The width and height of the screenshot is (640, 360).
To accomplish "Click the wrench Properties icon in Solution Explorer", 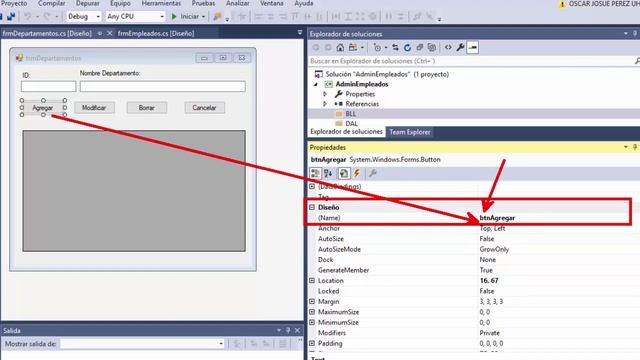I will click(x=460, y=47).
